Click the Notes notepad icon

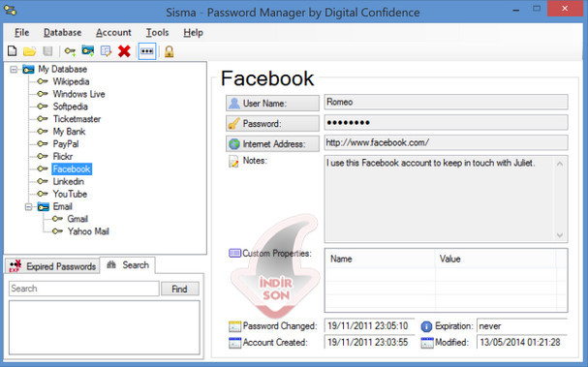click(x=234, y=161)
